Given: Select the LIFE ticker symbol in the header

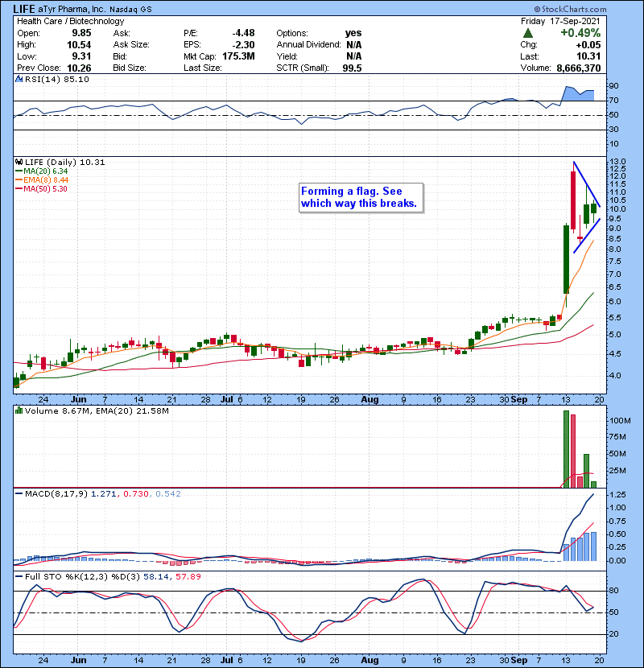Looking at the screenshot, I should (24, 9).
